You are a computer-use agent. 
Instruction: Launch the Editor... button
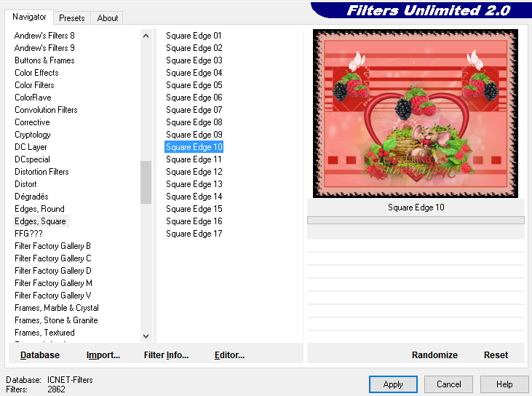tap(229, 355)
